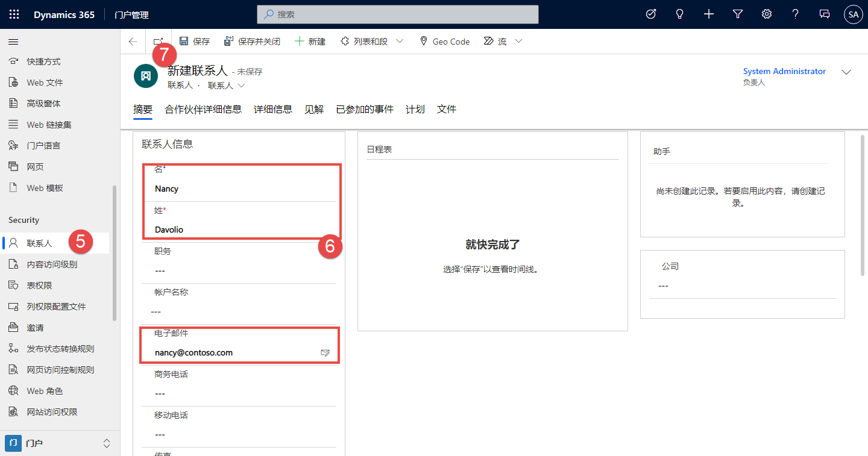The height and width of the screenshot is (456, 868).
Task: Switch to the 详细信息 tab
Action: [272, 110]
